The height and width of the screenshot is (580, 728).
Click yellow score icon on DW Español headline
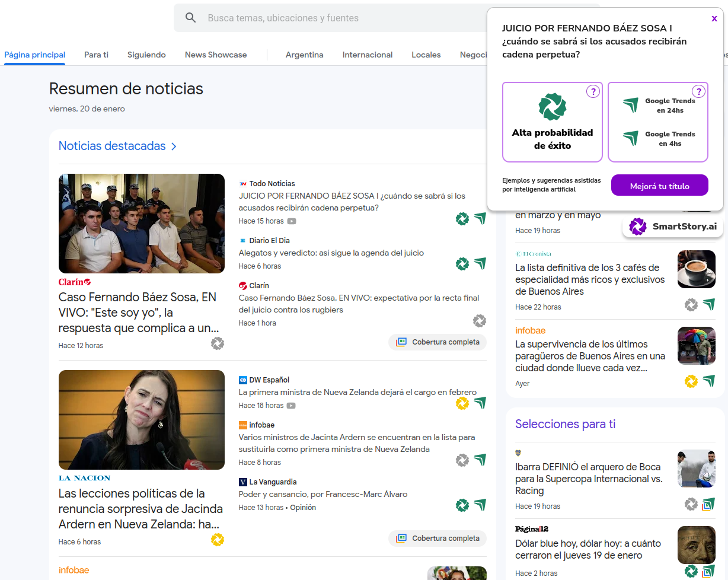(462, 403)
